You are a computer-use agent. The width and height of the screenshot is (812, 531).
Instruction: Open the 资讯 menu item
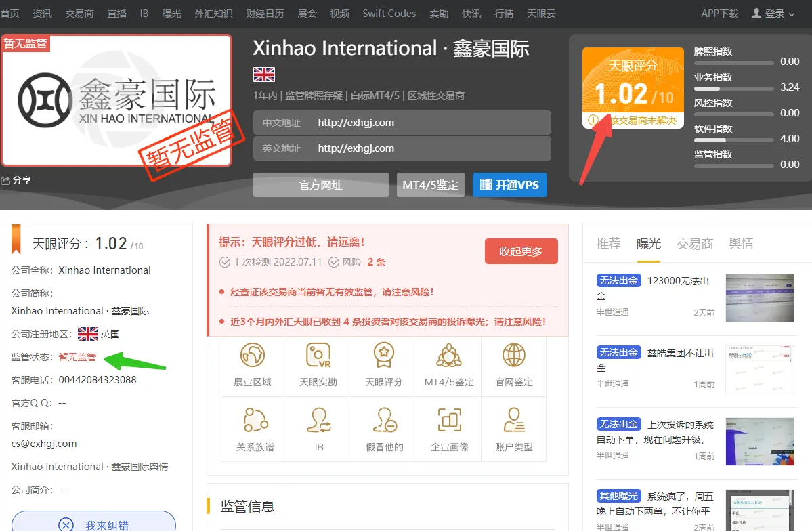click(43, 14)
